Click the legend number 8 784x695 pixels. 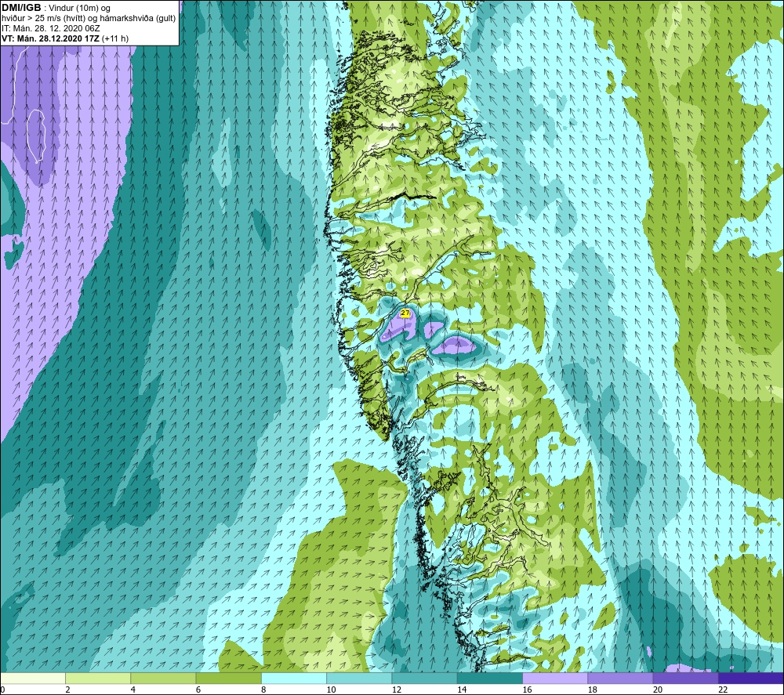(x=263, y=690)
